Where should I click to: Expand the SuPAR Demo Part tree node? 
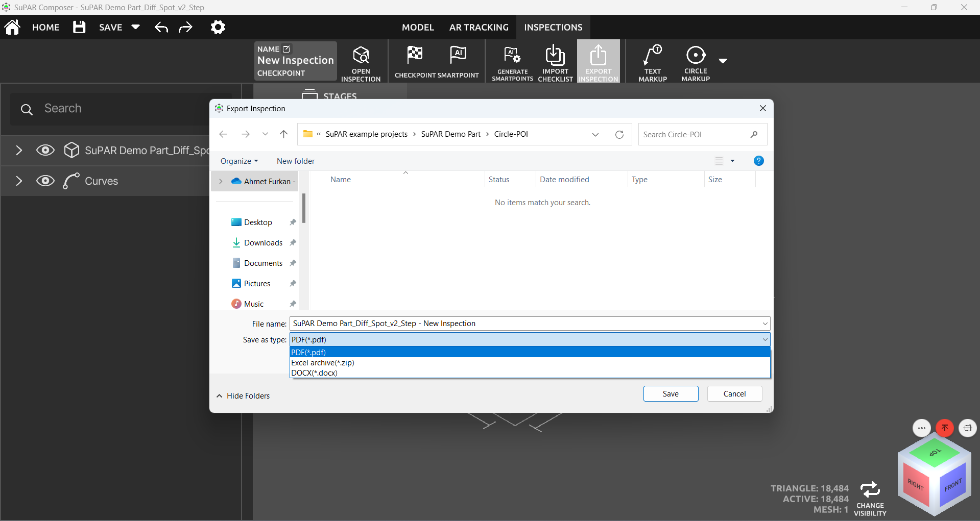click(x=19, y=150)
